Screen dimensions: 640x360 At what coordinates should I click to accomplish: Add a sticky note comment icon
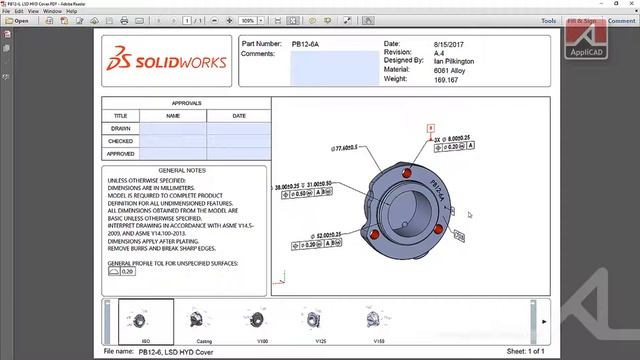coord(312,20)
